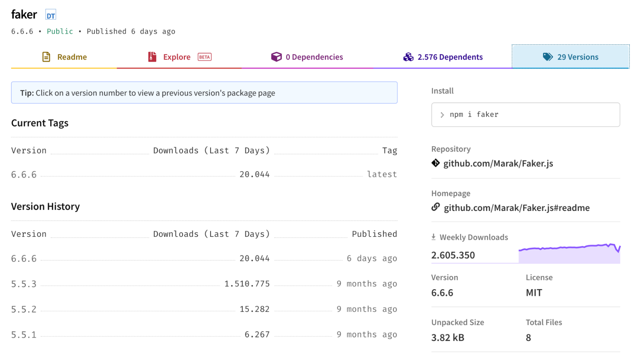Click the faker package title
The height and width of the screenshot is (353, 644).
tap(24, 14)
